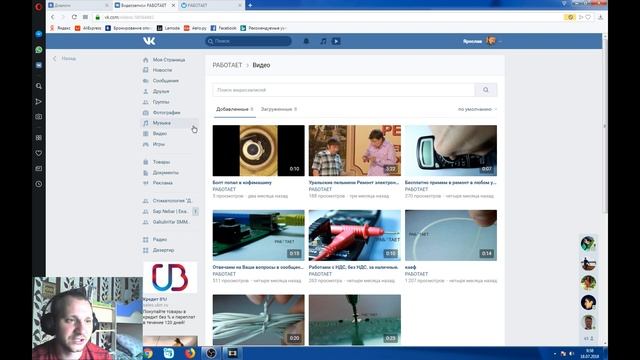Open the Яндекс bookmark

60,28
